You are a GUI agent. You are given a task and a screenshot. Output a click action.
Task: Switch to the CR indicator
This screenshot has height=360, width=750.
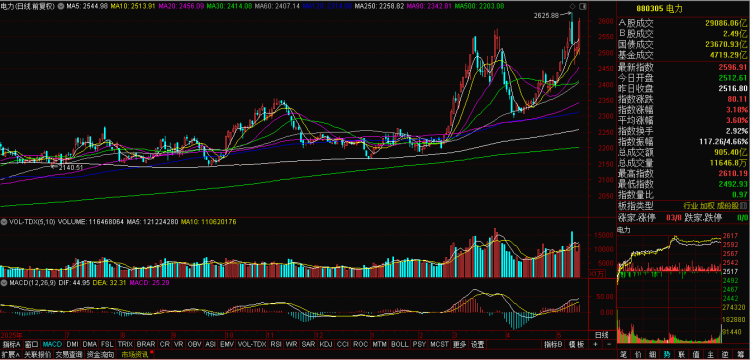click(165, 344)
